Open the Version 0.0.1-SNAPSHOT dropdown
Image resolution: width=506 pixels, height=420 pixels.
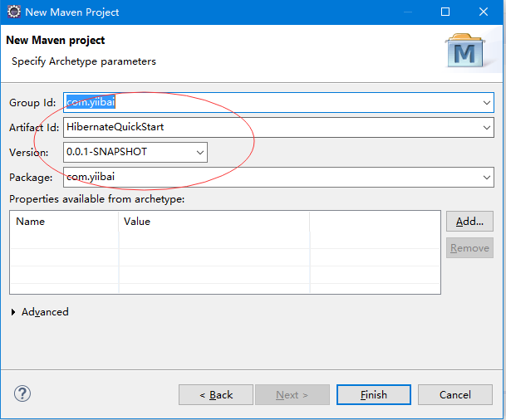[x=199, y=153]
